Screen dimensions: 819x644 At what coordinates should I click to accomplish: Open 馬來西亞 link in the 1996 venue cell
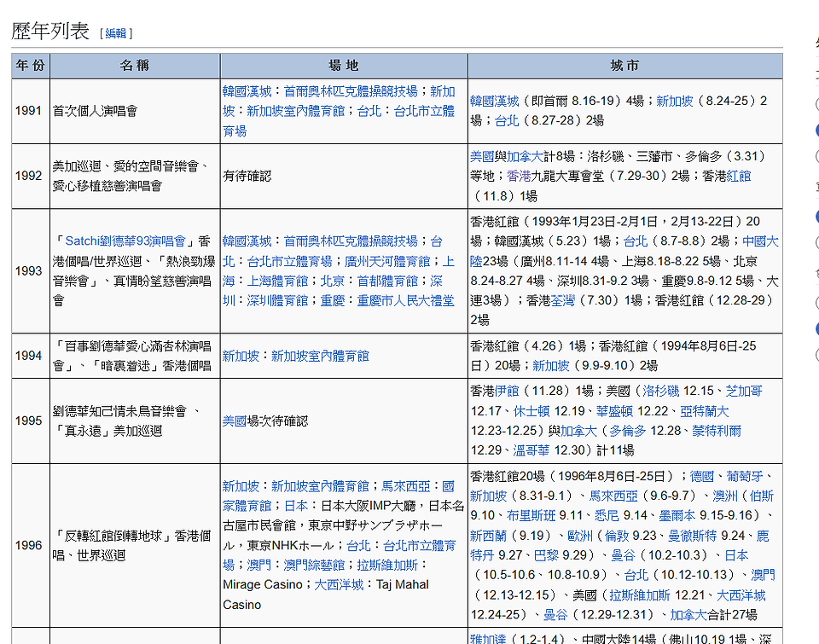click(406, 486)
